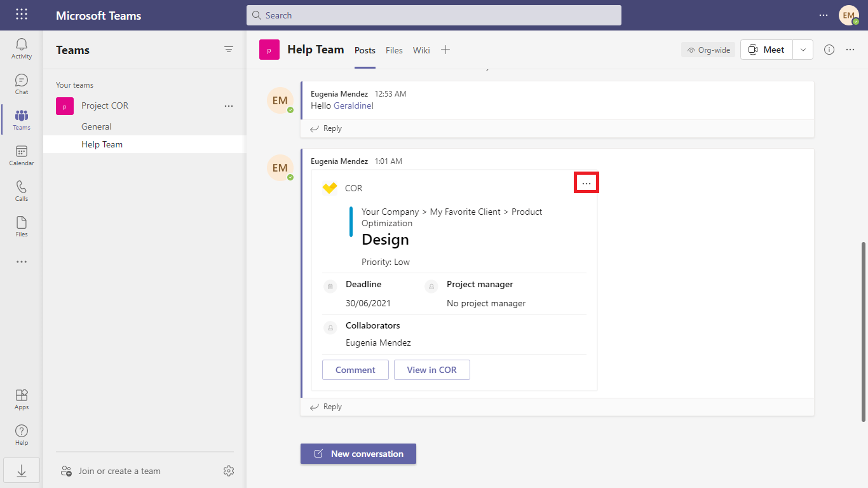
Task: Open more options on COR card
Action: click(587, 184)
